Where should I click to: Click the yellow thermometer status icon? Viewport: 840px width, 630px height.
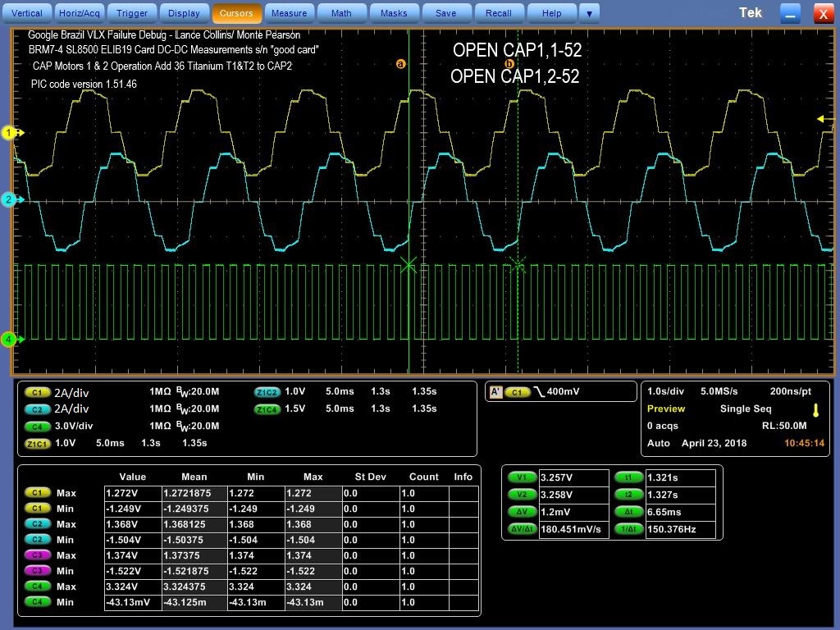click(815, 409)
